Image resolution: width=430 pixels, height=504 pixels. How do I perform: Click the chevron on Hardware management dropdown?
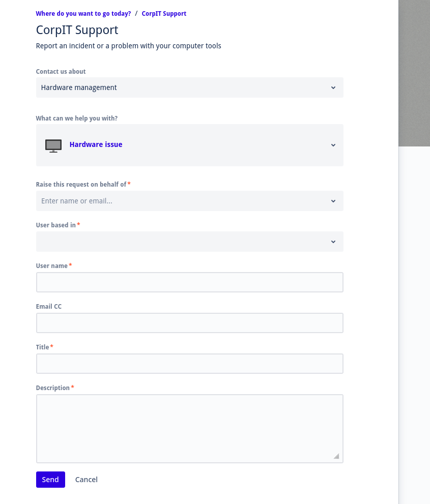tap(333, 87)
